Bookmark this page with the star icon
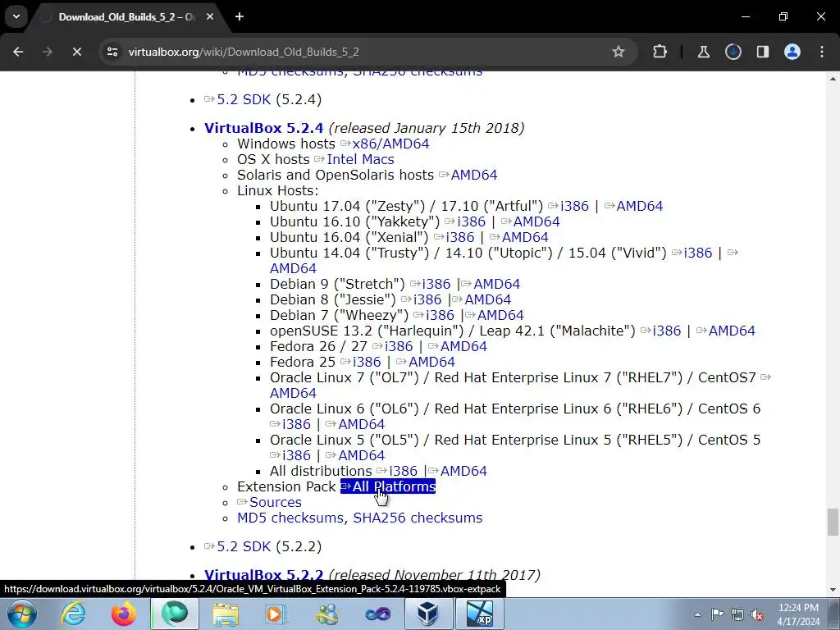 pyautogui.click(x=619, y=52)
